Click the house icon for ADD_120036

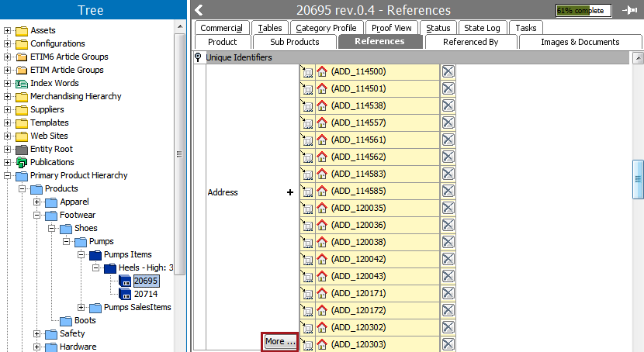(322, 225)
